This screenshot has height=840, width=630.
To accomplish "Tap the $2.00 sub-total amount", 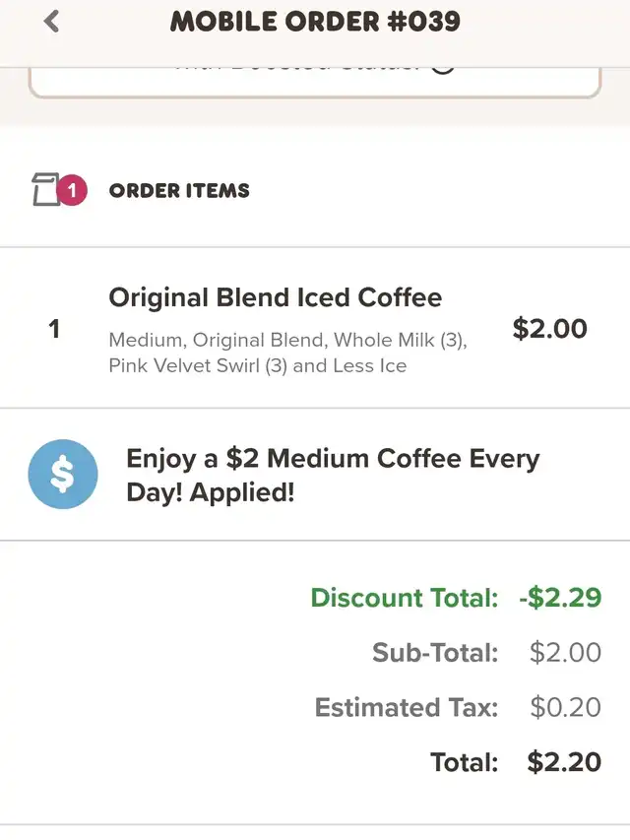I will tap(565, 653).
